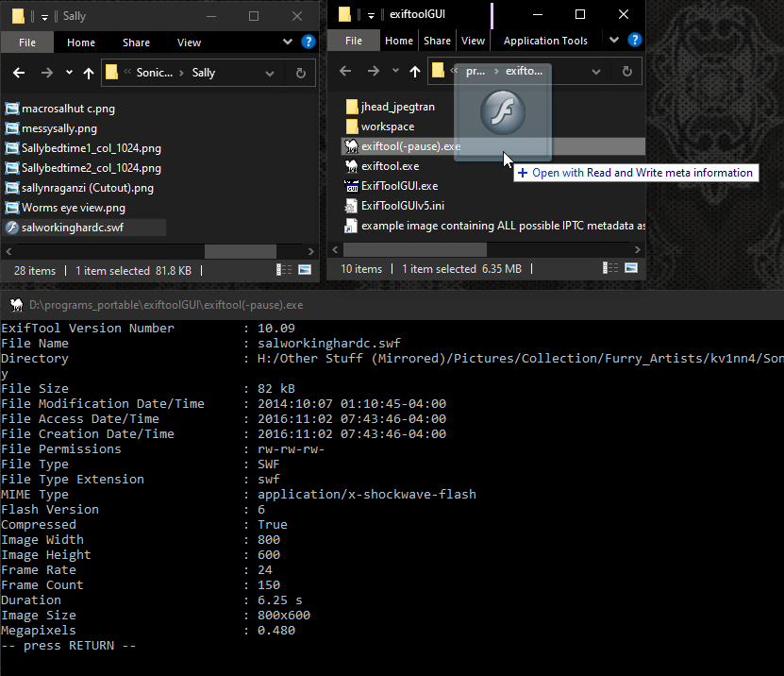The image size is (784, 676).
Task: Select Worms eye view.png file
Action: [74, 208]
